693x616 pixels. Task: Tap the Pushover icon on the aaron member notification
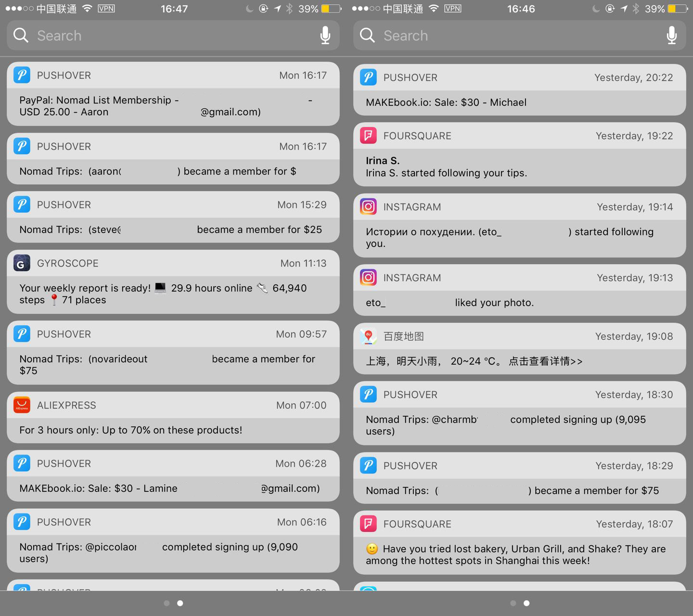pos(22,146)
